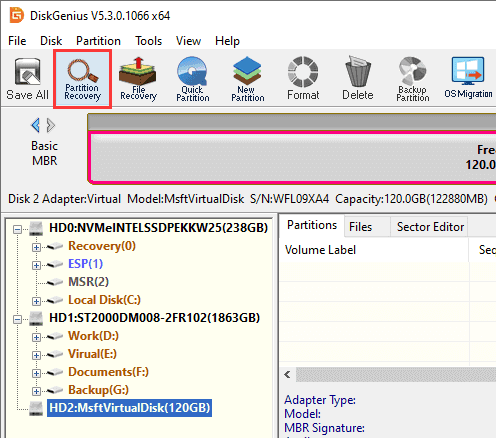Image resolution: width=496 pixels, height=438 pixels.
Task: Select HD1:ST2000DM008-2FR102(1863GB) in the tree
Action: pyautogui.click(x=154, y=318)
